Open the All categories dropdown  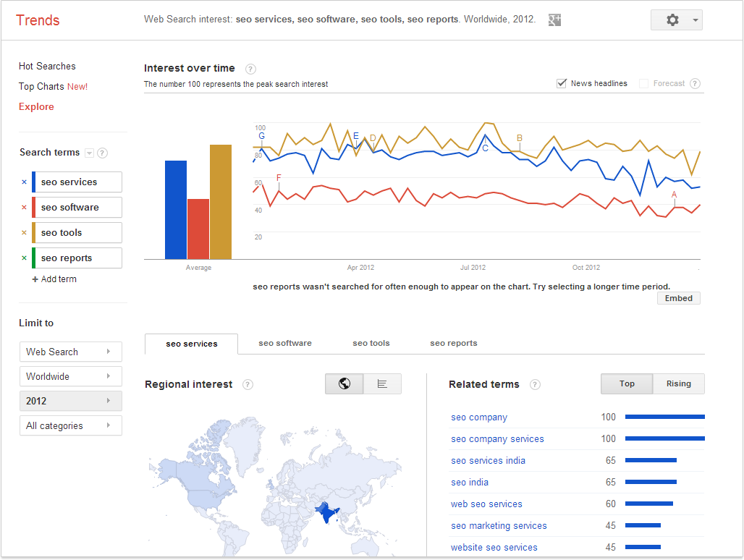coord(71,426)
